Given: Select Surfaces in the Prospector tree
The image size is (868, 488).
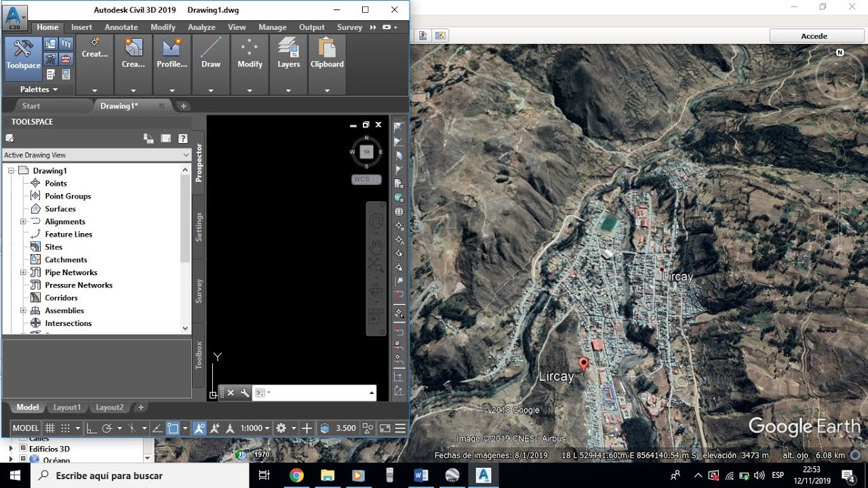Looking at the screenshot, I should coord(60,209).
